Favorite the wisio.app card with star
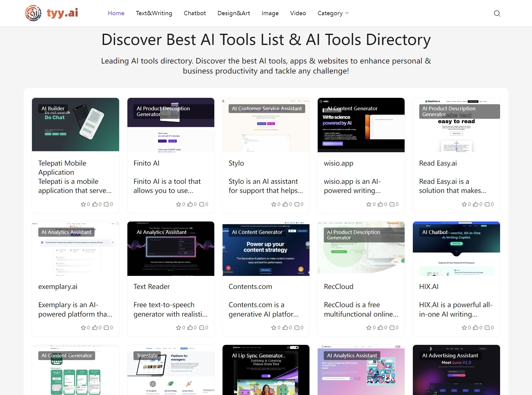 click(369, 204)
